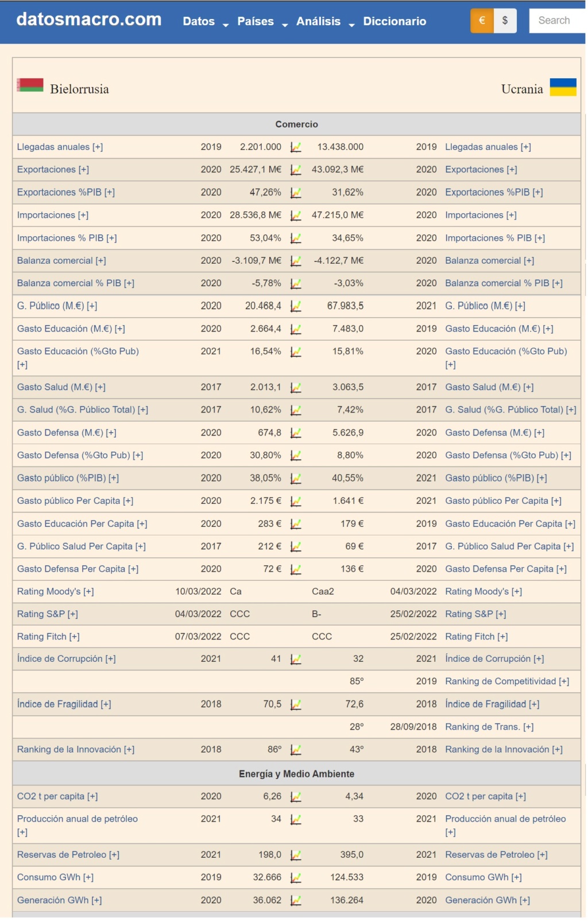This screenshot has width=588, height=921.
Task: Click chart icon in Balanza comercial -3.109,7 row
Action: tap(296, 261)
